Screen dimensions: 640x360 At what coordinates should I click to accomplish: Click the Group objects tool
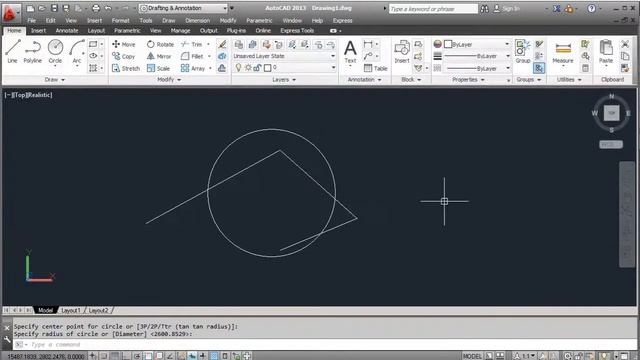click(x=522, y=52)
